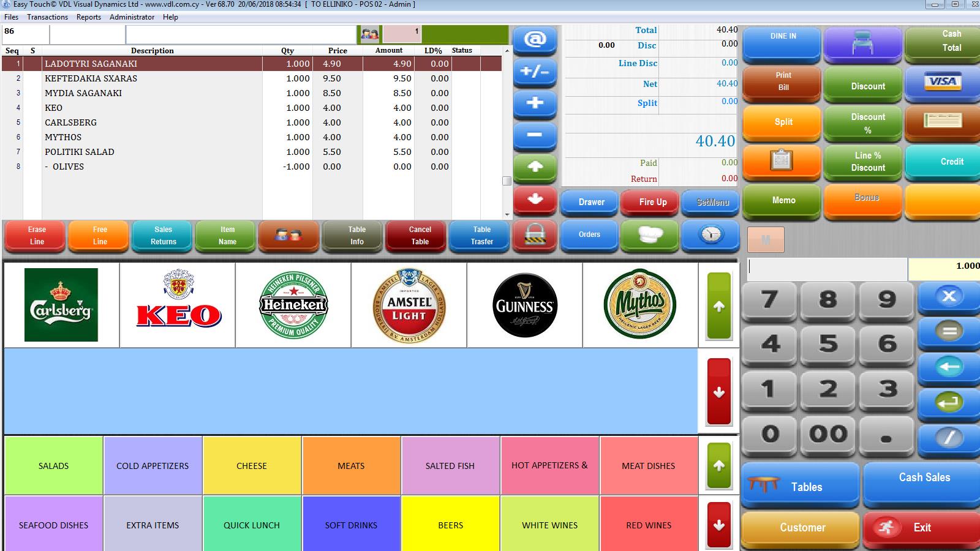980x551 pixels.
Task: Click the chef hat kitchen button
Action: 649,235
